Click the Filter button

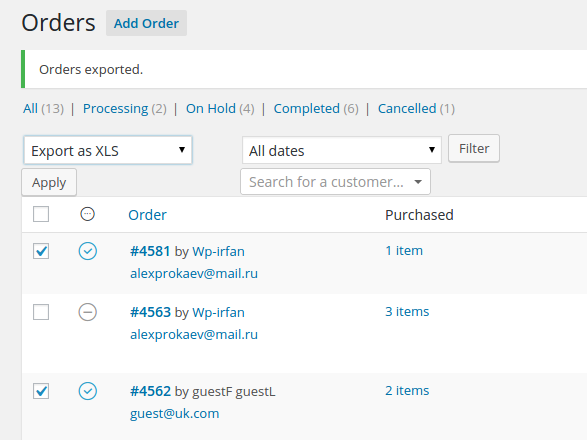click(x=474, y=148)
